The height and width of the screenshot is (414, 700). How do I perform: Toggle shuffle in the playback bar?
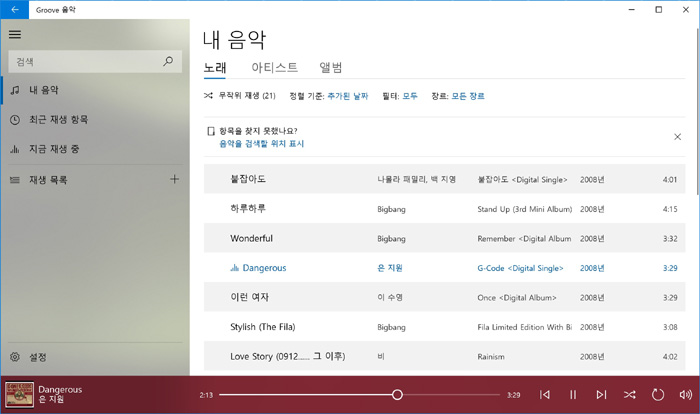[629, 394]
